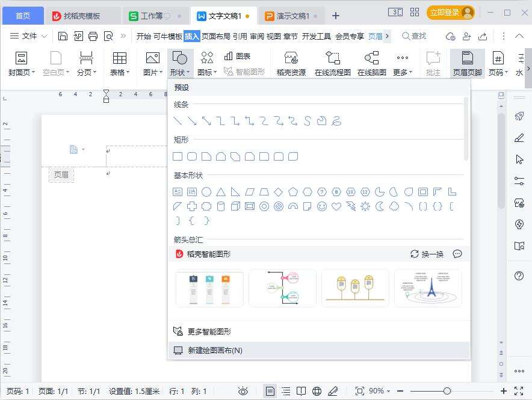
Task: Expand the 图片 dropdown arrow
Action: click(x=161, y=73)
